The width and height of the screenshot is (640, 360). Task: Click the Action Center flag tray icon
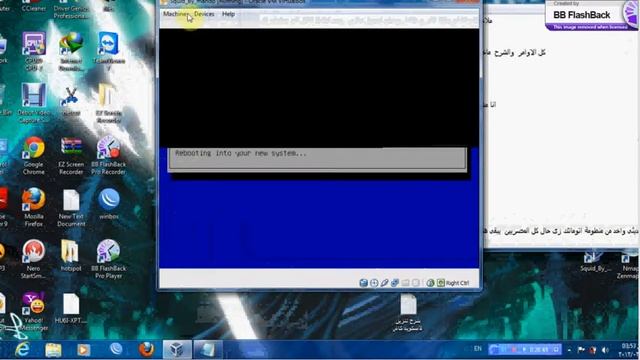click(x=581, y=350)
